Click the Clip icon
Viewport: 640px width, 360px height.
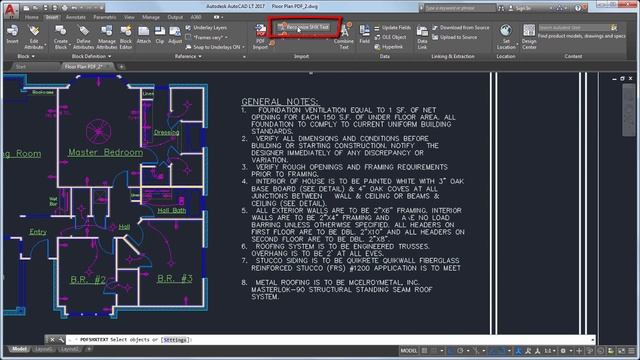160,31
